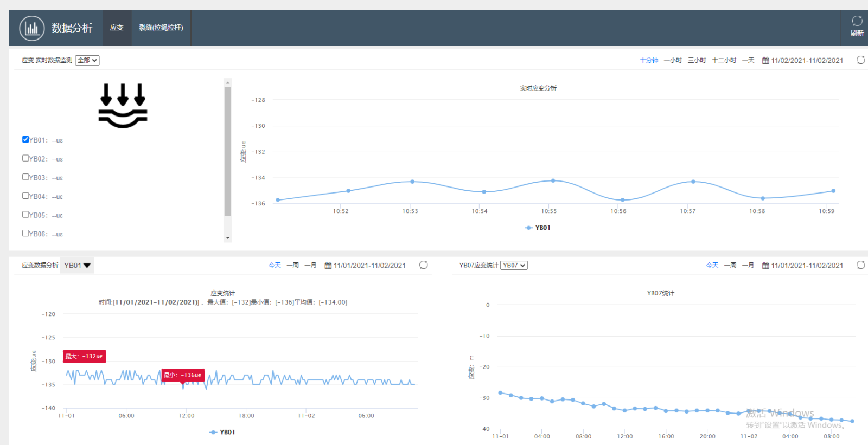
Task: Click the 10:55 data point on realtime chart
Action: click(553, 180)
